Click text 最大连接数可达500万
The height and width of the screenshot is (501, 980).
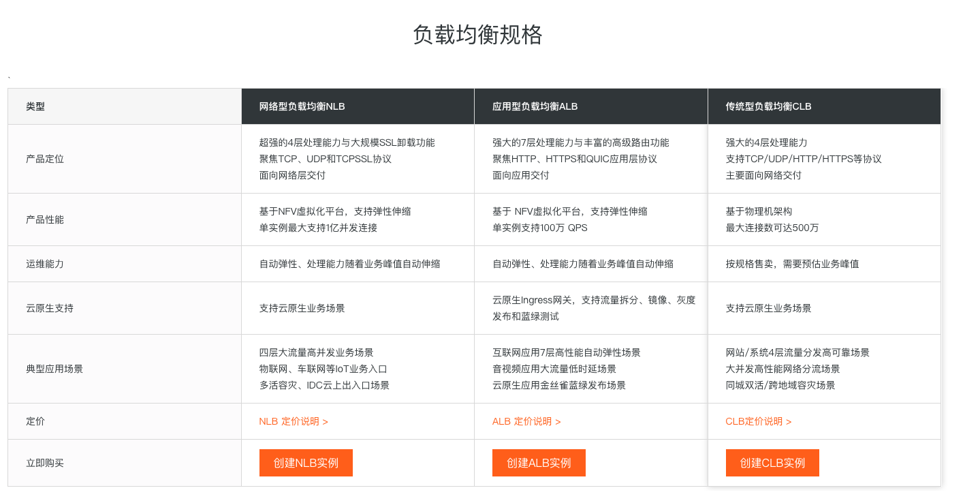pos(772,228)
